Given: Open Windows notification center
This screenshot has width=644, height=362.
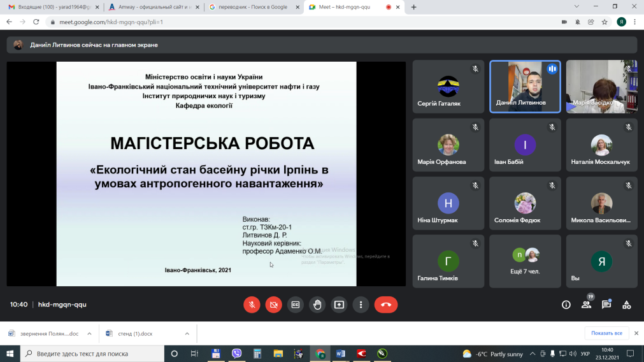Looking at the screenshot, I should pos(631,354).
